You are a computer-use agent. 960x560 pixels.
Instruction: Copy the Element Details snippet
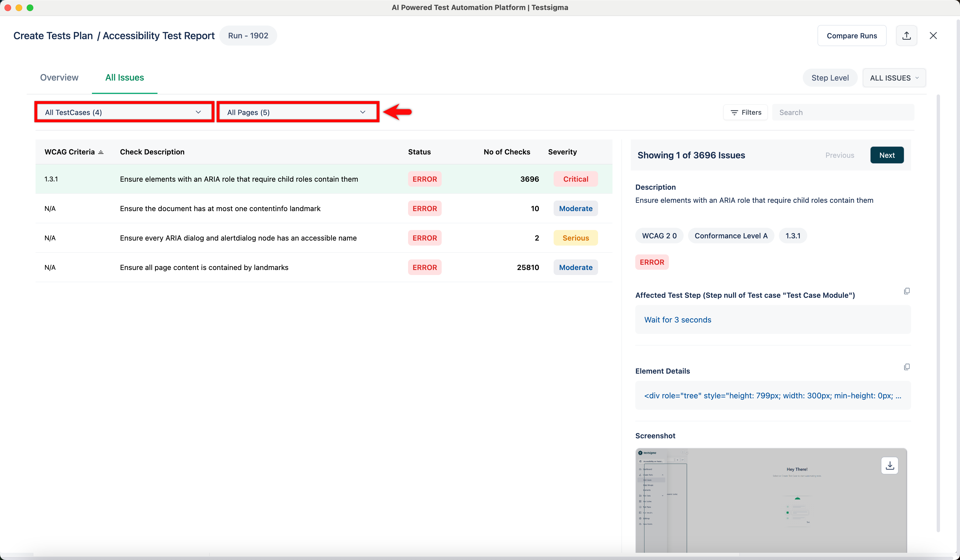(907, 366)
